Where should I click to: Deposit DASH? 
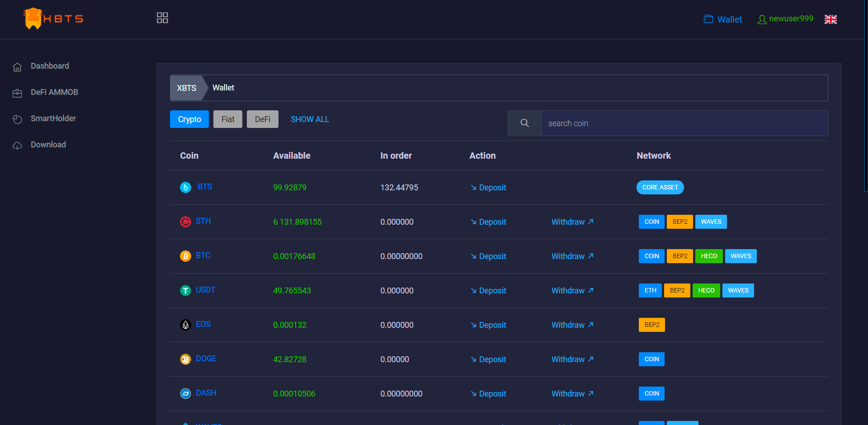pyautogui.click(x=488, y=394)
